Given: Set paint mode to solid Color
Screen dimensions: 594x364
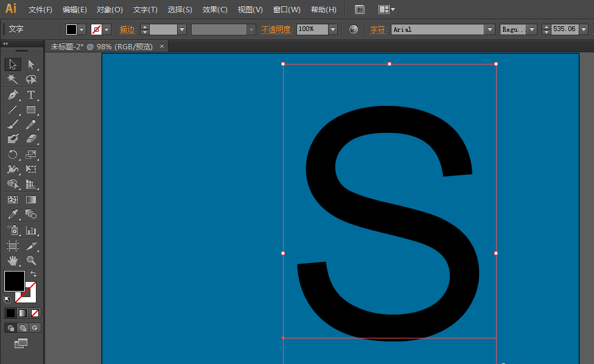Looking at the screenshot, I should (x=10, y=313).
